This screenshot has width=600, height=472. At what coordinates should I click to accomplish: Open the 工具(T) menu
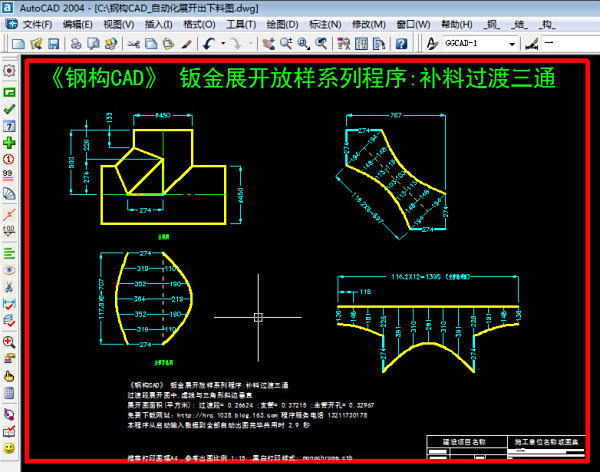click(241, 24)
